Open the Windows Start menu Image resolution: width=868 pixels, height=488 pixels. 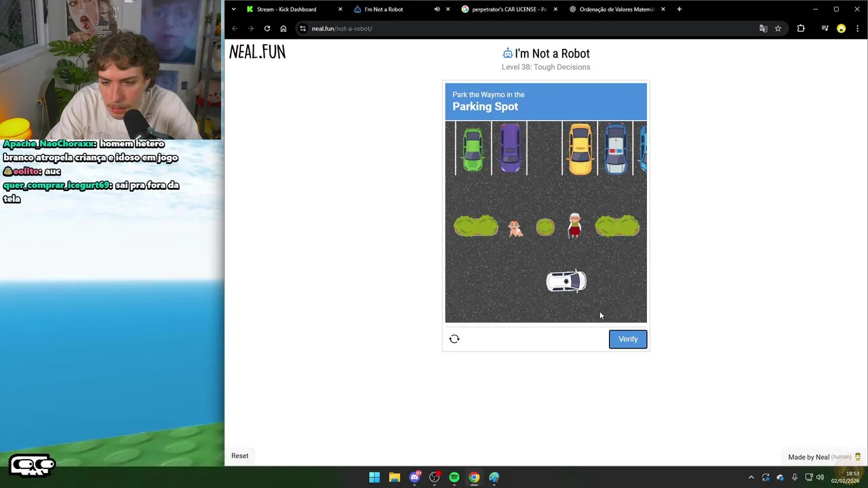click(x=374, y=477)
